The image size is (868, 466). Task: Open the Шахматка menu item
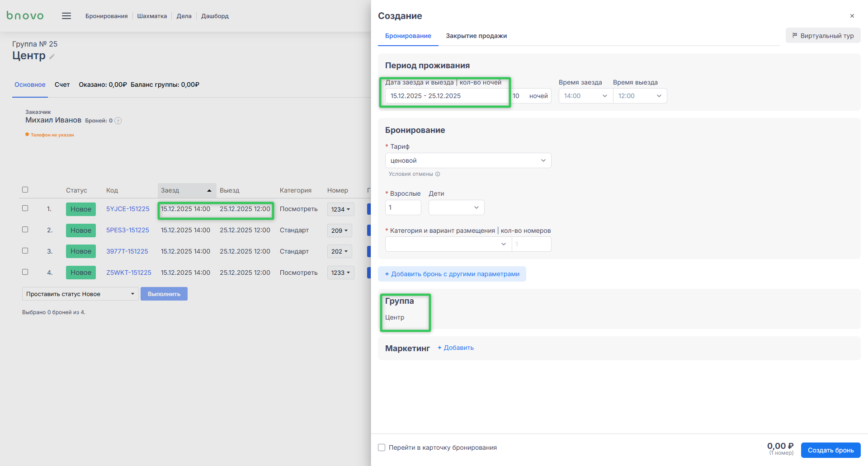point(152,16)
